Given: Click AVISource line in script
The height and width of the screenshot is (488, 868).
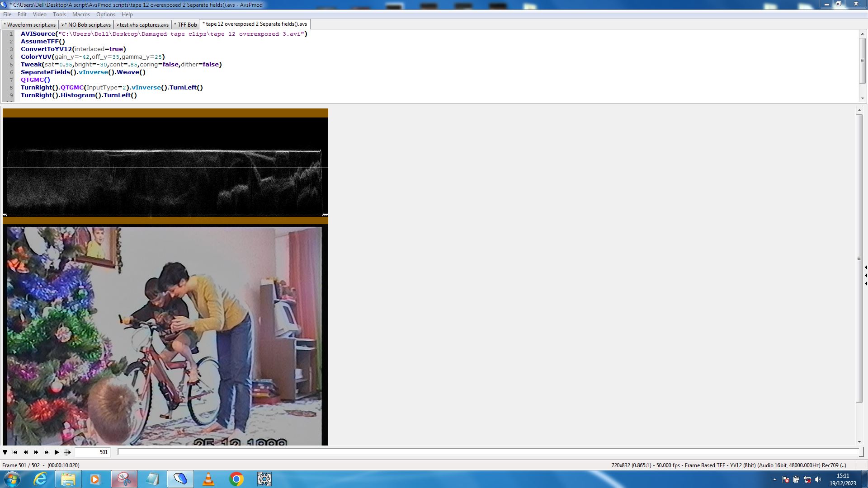Looking at the screenshot, I should pyautogui.click(x=164, y=34).
